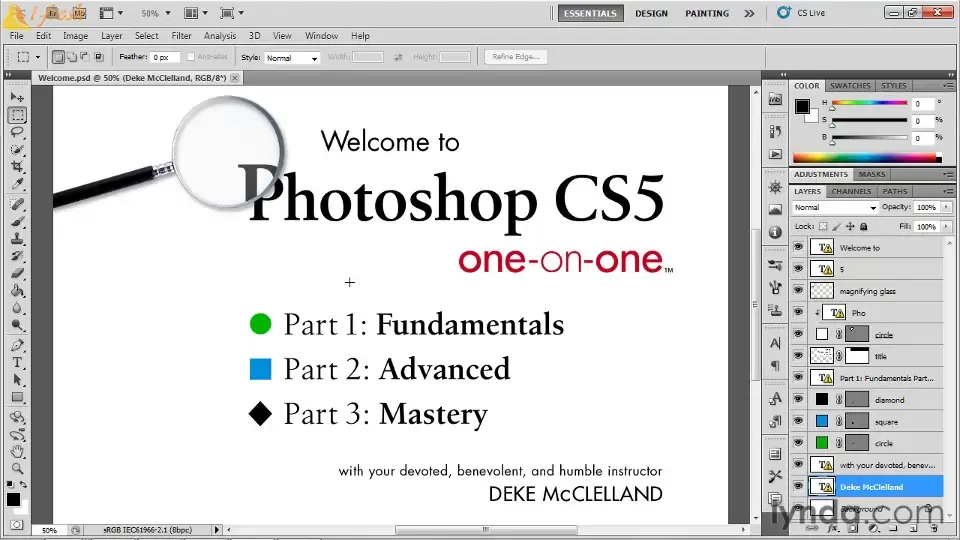Select the Path Selection tool
960x540 pixels.
(x=17, y=380)
